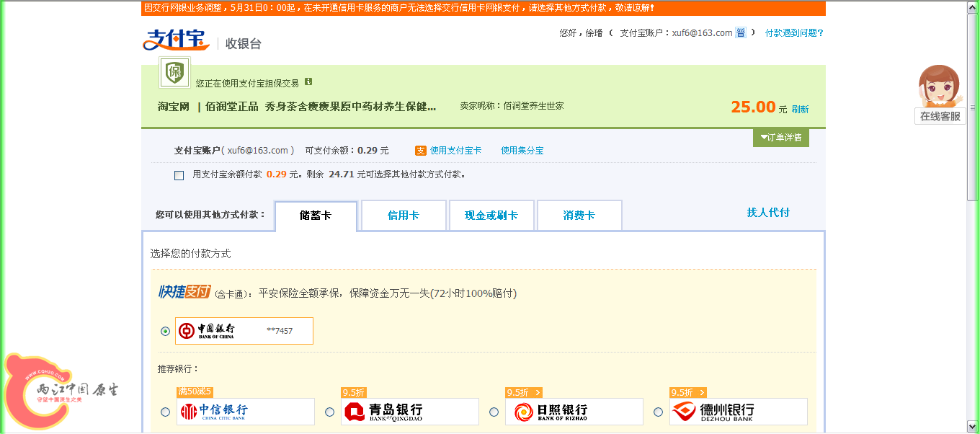Select the 中信银行 radio button
This screenshot has width=980, height=434.
(166, 412)
